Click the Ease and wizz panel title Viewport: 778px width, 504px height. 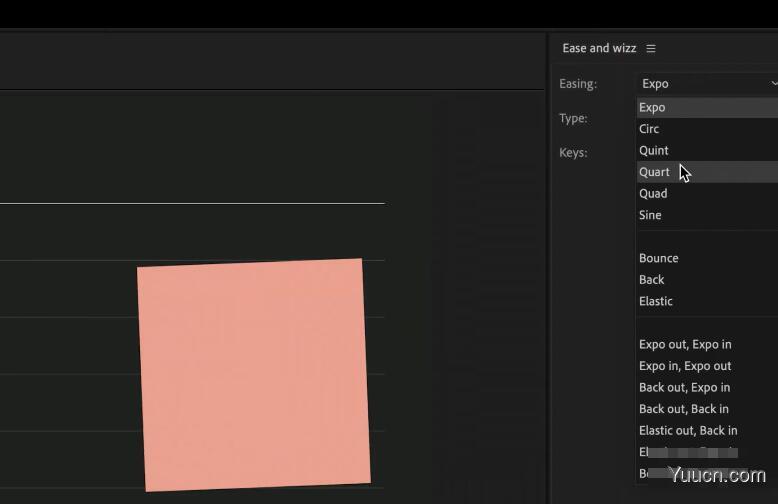[599, 48]
